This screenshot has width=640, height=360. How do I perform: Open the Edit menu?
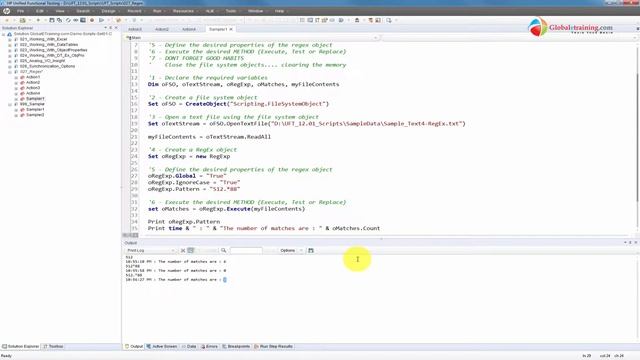(x=40, y=11)
